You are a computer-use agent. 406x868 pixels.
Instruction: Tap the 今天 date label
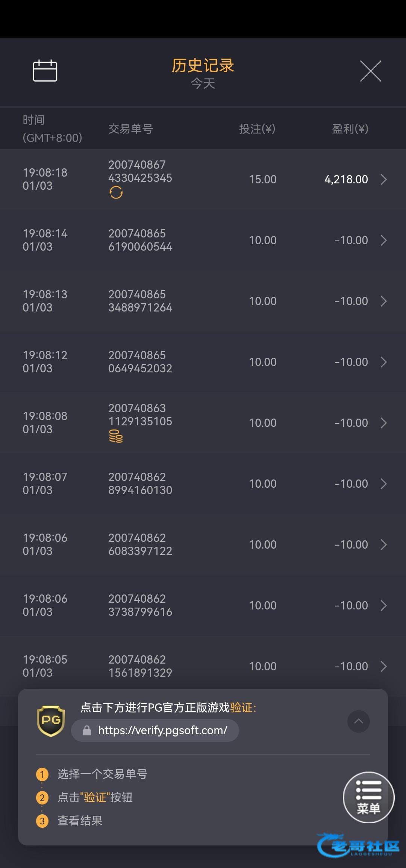(203, 83)
